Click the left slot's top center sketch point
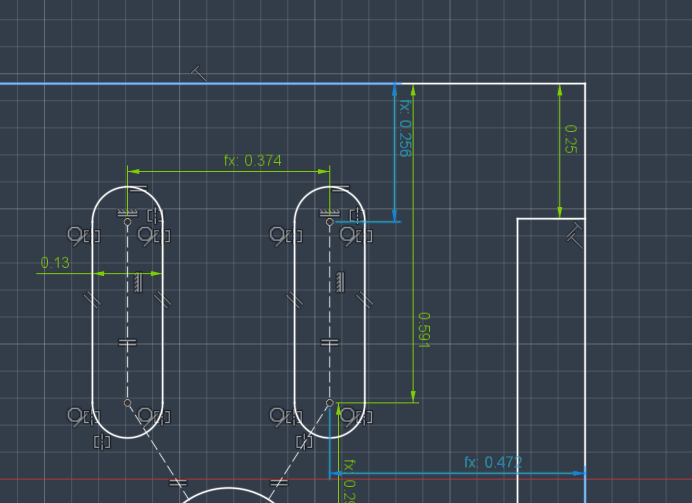This screenshot has height=503, width=692. (128, 222)
